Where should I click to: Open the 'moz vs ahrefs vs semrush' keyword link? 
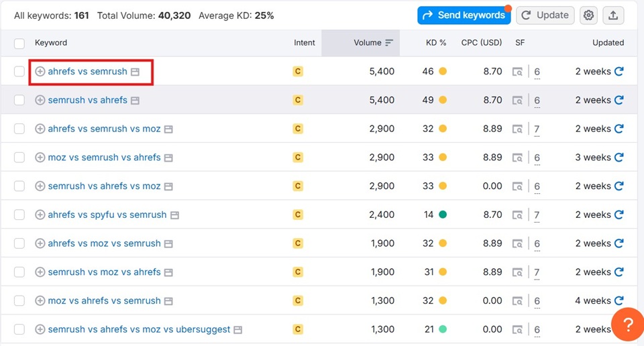pyautogui.click(x=105, y=301)
